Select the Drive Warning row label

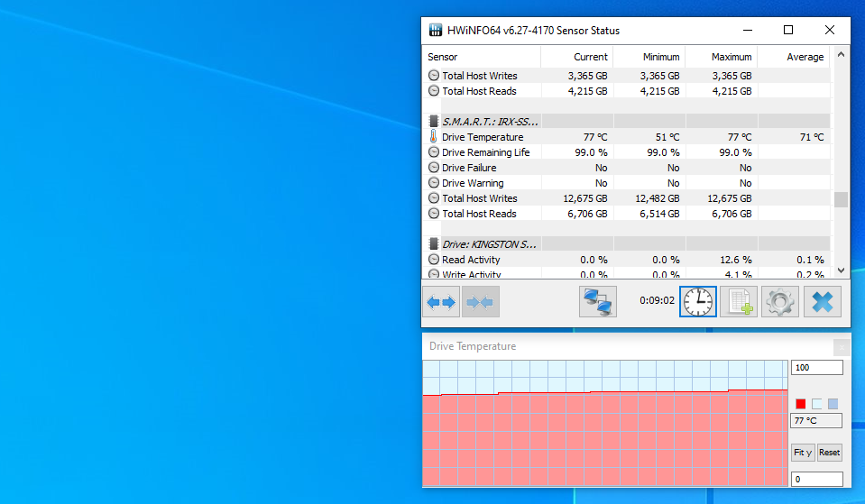pyautogui.click(x=473, y=183)
